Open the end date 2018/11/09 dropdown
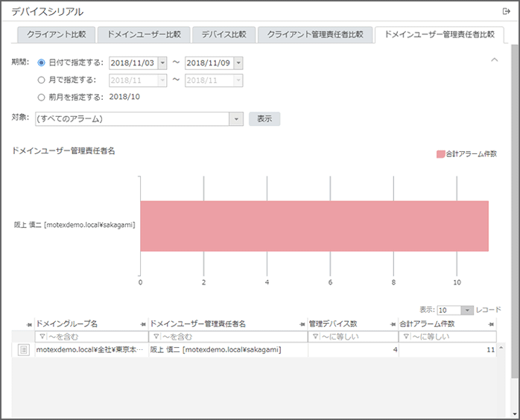The height and width of the screenshot is (420, 520). 238,63
